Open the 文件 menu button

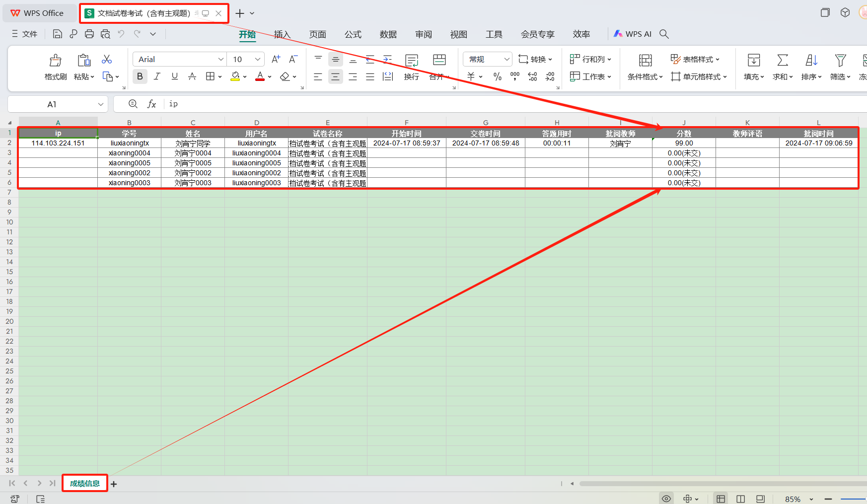click(x=24, y=34)
